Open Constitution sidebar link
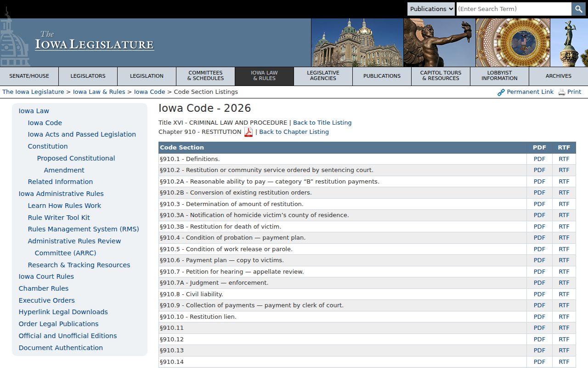The height and width of the screenshot is (368, 588). [48, 146]
